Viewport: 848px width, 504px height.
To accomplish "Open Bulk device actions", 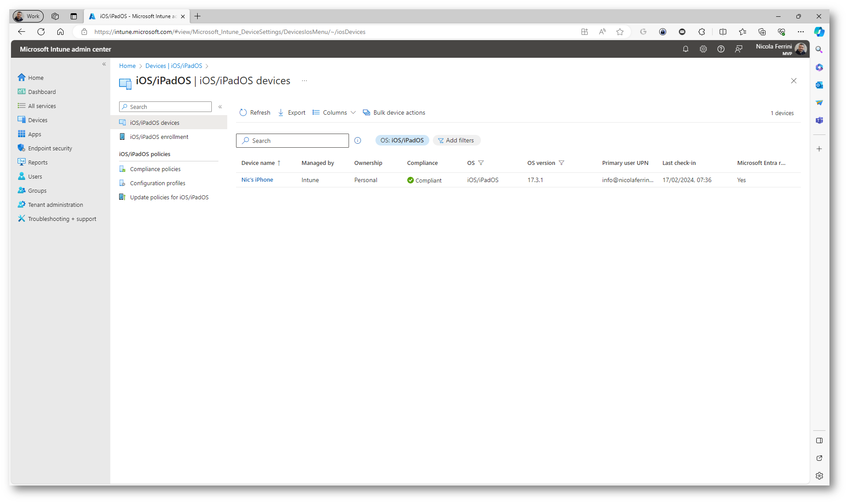I will [394, 112].
